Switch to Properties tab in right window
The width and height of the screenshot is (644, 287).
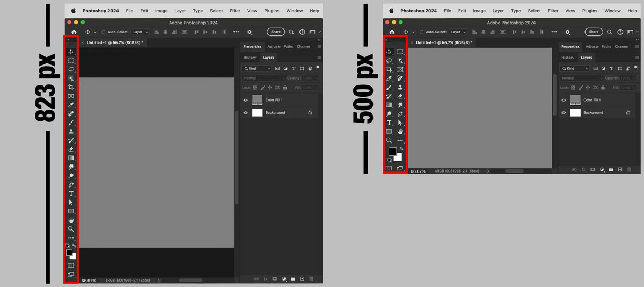pos(570,47)
